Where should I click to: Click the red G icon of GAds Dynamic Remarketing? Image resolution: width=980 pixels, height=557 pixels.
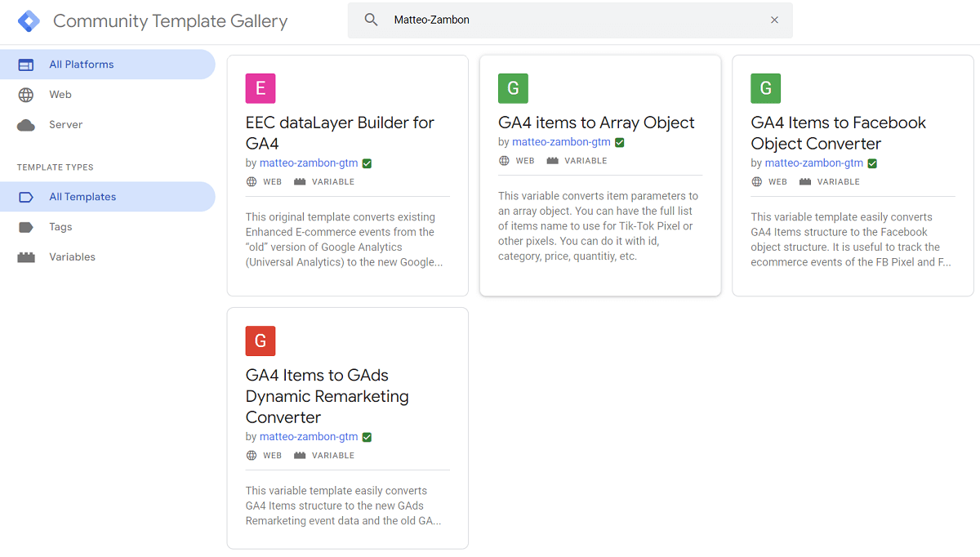tap(261, 341)
